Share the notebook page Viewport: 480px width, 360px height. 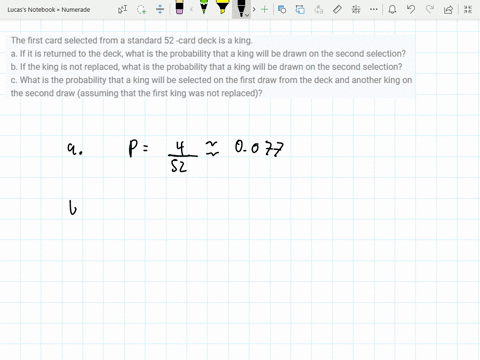point(448,9)
